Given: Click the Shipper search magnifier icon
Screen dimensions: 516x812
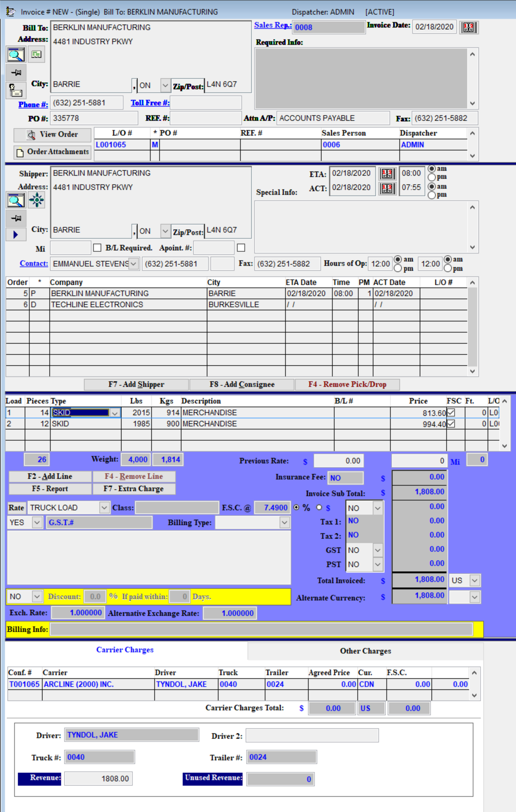Looking at the screenshot, I should (x=16, y=200).
